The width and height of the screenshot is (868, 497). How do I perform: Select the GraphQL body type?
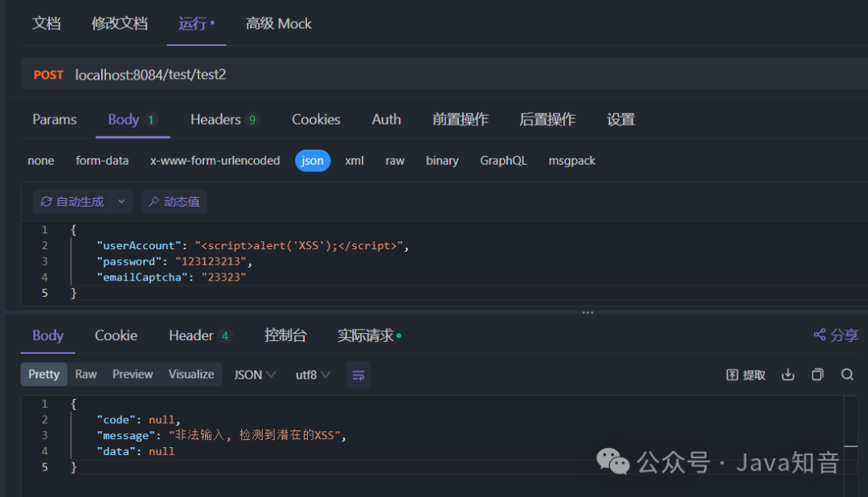pyautogui.click(x=503, y=161)
